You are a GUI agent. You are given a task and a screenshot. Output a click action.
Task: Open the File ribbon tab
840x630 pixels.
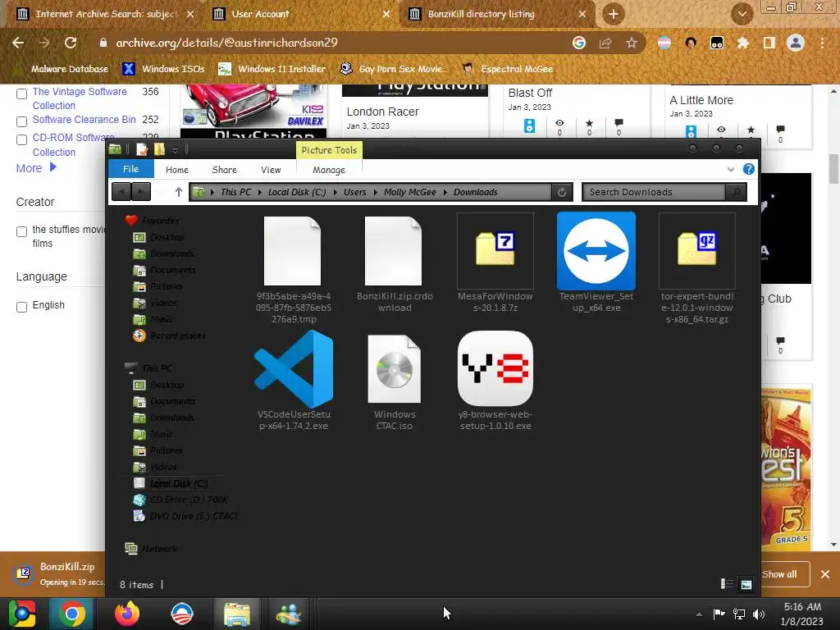coord(130,169)
